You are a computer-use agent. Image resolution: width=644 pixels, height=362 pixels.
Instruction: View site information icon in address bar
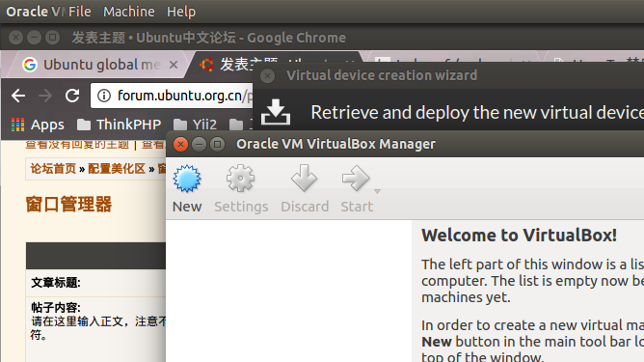point(104,96)
